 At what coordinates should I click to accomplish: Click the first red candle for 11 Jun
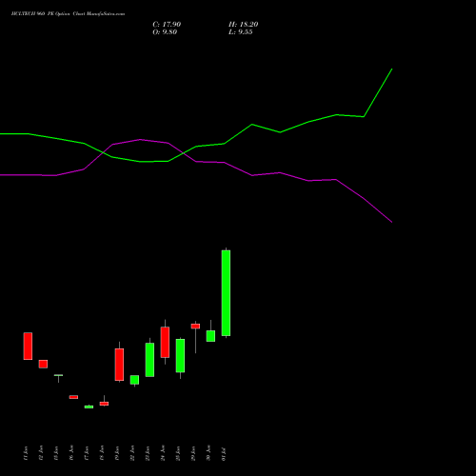click(28, 346)
